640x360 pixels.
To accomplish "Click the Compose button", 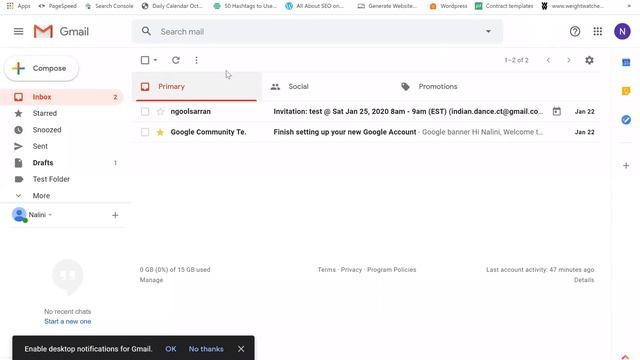I will (41, 68).
